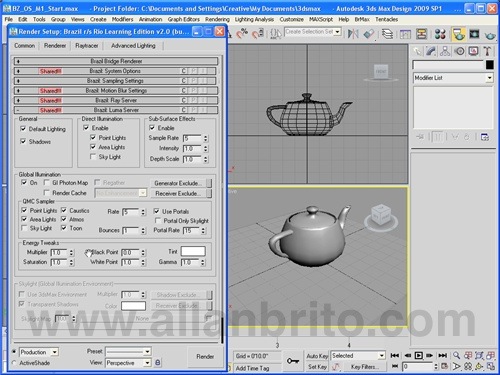Image resolution: width=500 pixels, height=375 pixels.
Task: Click the Tint color swatch
Action: click(x=193, y=251)
